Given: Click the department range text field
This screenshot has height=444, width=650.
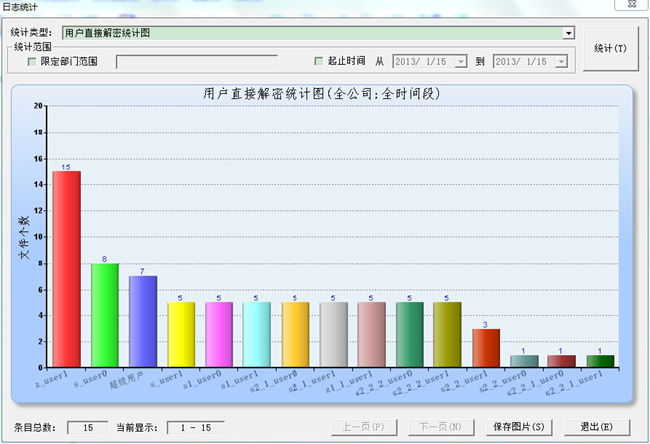Looking at the screenshot, I should (196, 62).
